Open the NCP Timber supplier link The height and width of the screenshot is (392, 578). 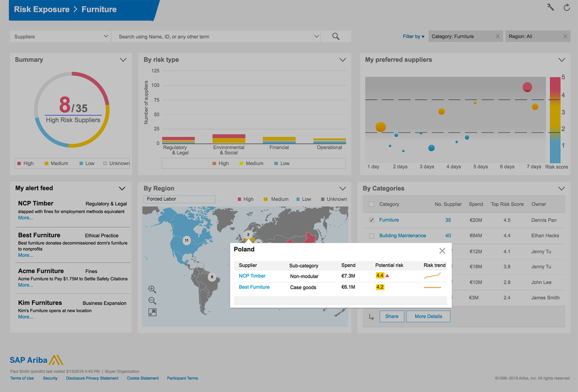pos(252,276)
